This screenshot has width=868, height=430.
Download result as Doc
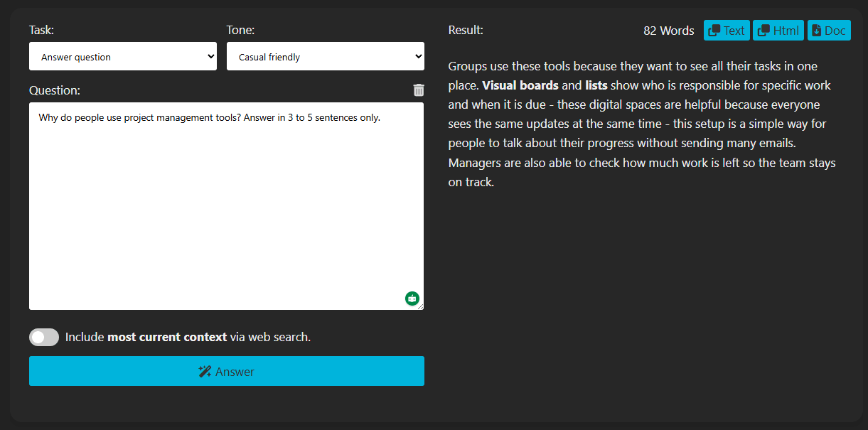(829, 31)
